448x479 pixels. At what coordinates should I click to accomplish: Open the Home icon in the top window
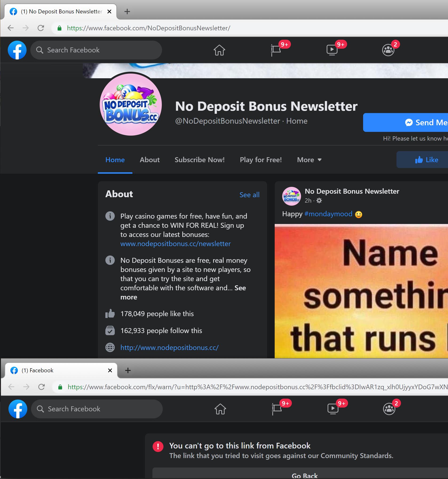click(219, 50)
